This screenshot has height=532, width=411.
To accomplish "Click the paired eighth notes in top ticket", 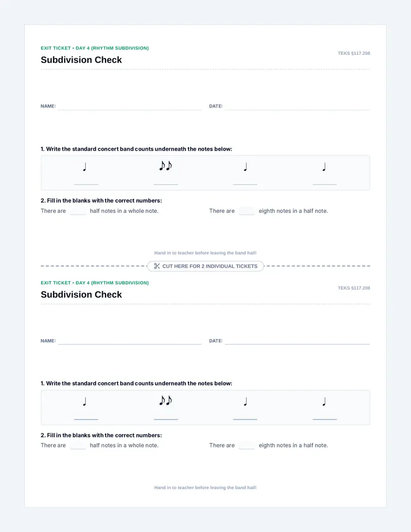I will coord(166,166).
